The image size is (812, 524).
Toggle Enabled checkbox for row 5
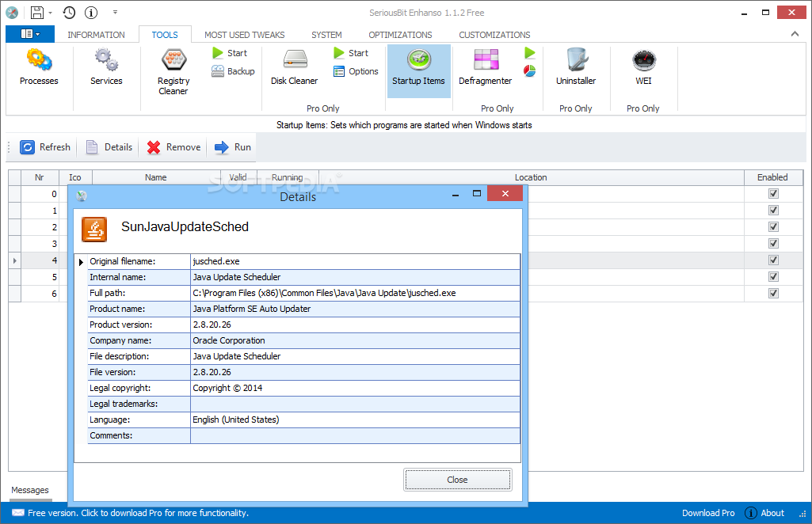(773, 276)
